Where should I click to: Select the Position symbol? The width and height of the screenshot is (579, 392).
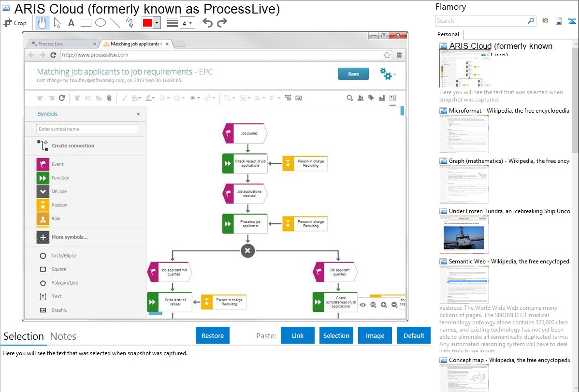point(52,205)
